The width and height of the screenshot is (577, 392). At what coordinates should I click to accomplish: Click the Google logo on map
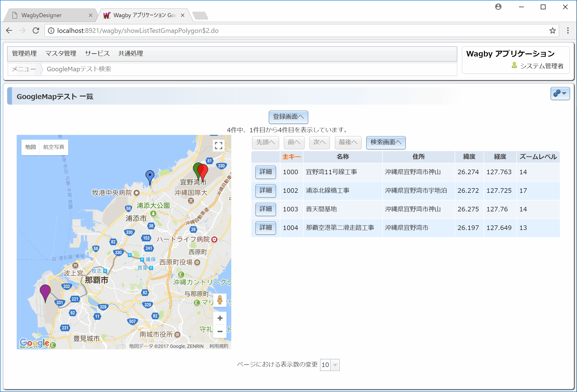click(34, 343)
